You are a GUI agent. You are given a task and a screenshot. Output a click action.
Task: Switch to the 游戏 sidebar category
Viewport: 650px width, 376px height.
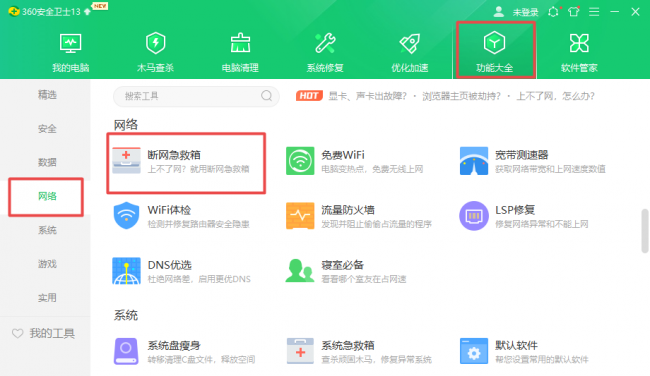(x=47, y=264)
